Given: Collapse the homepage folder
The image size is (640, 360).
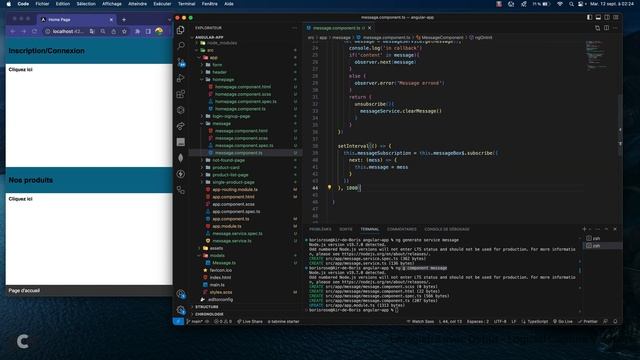Looking at the screenshot, I should [223, 80].
